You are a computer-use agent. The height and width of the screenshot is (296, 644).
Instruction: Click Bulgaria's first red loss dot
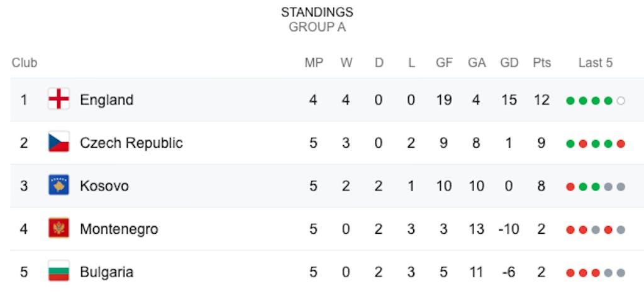(x=570, y=273)
